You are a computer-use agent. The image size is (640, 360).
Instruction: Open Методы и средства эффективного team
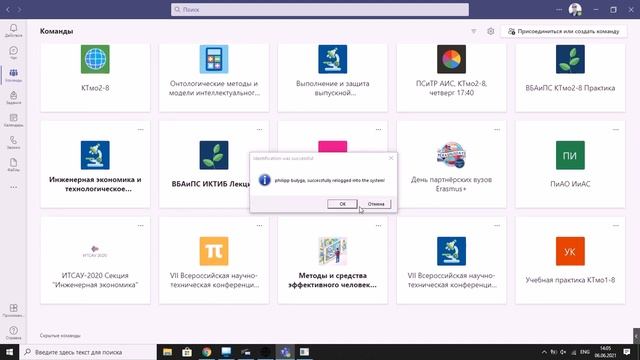point(333,260)
